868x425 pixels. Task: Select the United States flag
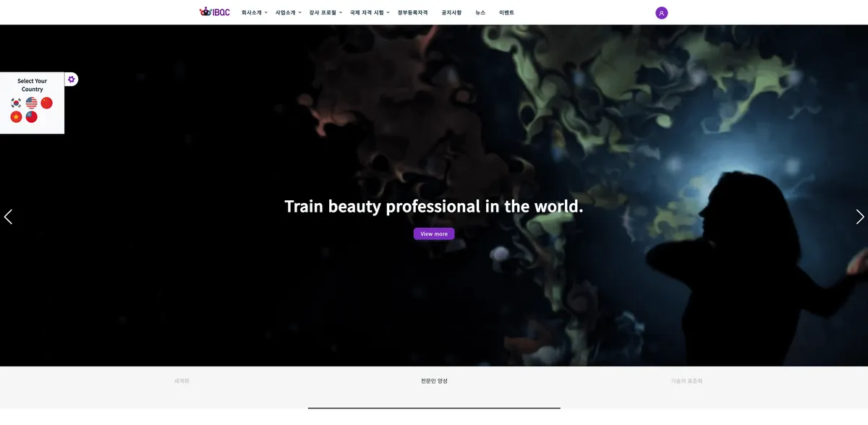coord(31,103)
